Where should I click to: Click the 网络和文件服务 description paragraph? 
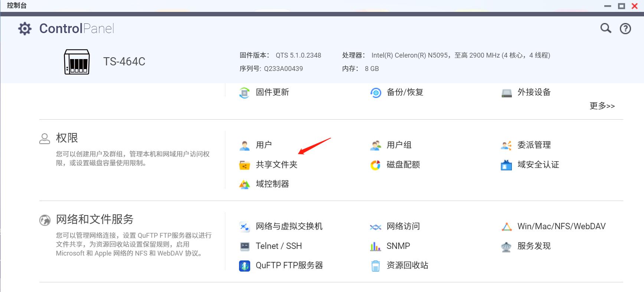pos(134,244)
